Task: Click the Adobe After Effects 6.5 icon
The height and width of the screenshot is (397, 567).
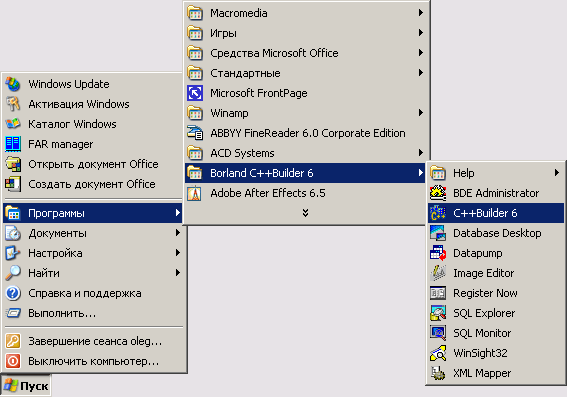Action: click(195, 193)
